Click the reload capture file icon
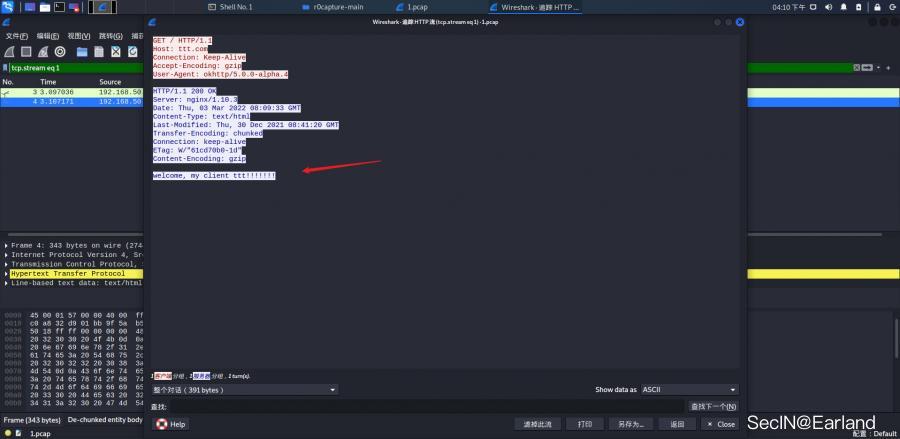The width and height of the screenshot is (900, 439). [134, 51]
